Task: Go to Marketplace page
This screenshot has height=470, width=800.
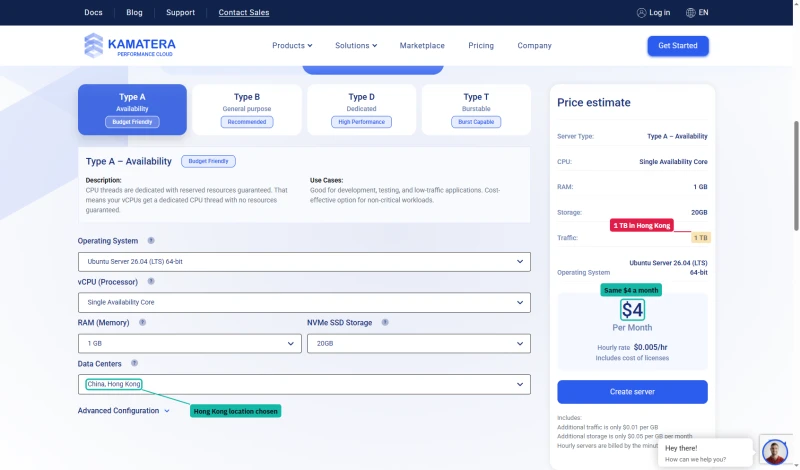Action: 422,45
